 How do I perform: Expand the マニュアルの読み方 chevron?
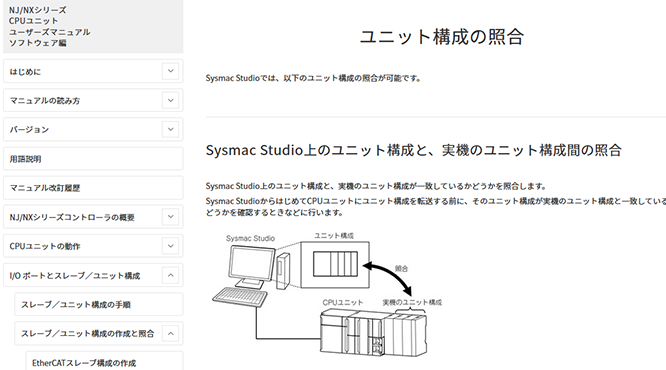pyautogui.click(x=170, y=101)
